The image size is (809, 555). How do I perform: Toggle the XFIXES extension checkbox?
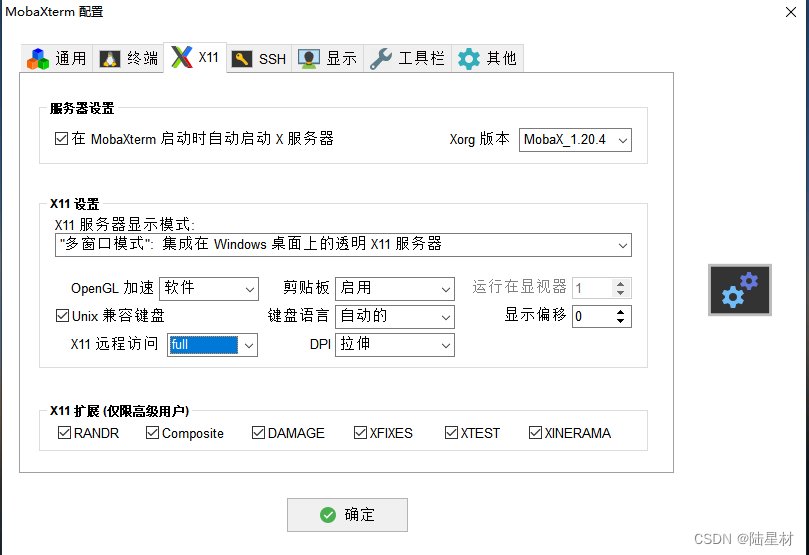[x=360, y=433]
